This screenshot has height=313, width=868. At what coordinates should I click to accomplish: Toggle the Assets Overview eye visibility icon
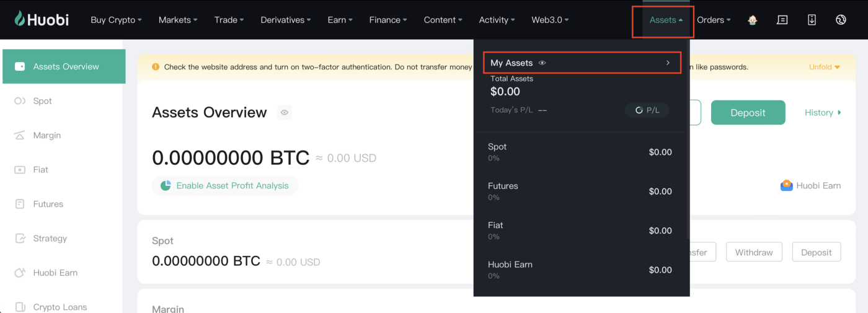[285, 112]
